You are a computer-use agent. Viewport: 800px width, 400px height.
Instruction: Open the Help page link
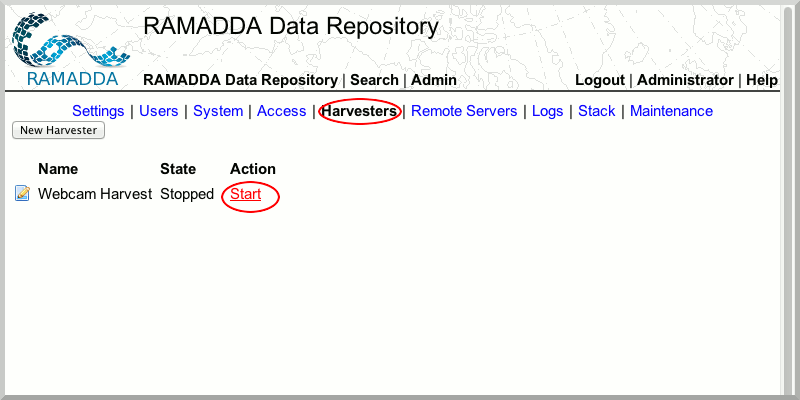(762, 80)
